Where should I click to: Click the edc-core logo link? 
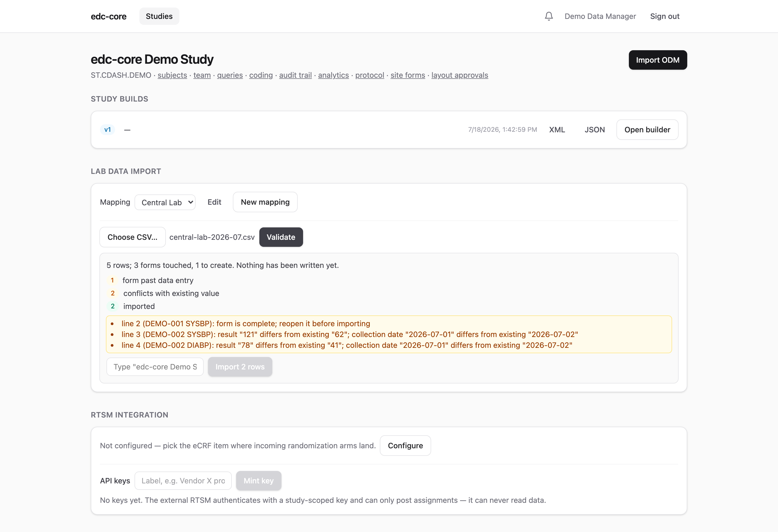(x=109, y=16)
